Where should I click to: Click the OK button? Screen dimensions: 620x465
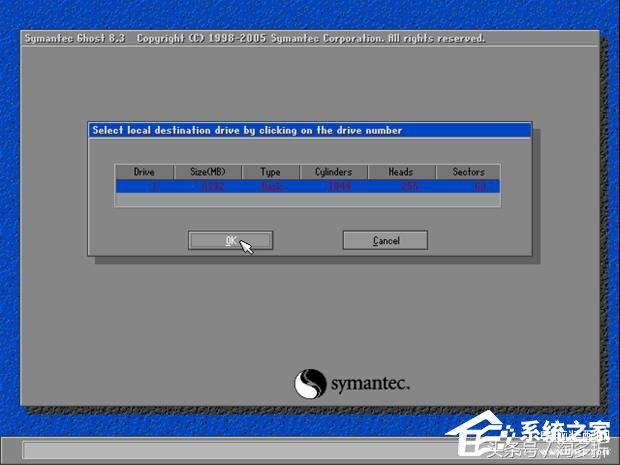[x=231, y=240]
